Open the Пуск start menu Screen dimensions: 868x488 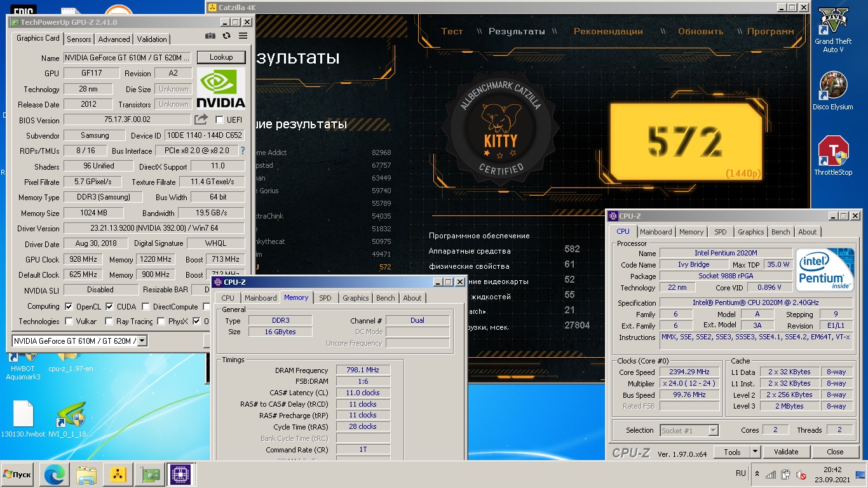(18, 474)
